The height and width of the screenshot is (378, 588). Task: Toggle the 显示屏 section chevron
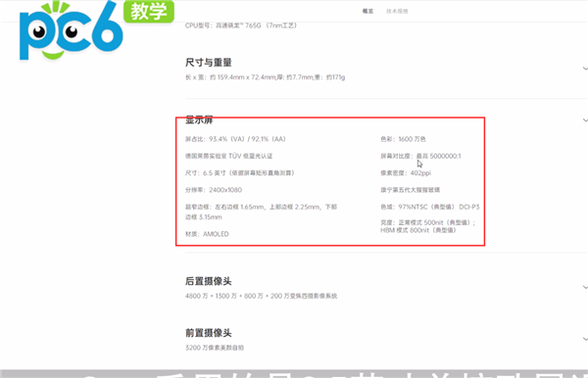click(x=585, y=120)
